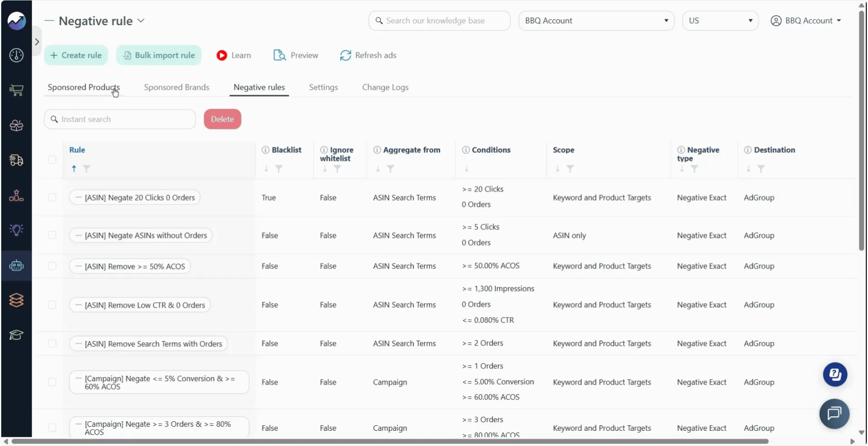Switch to the Settings tab
Screen dimensions: 868x446
pos(323,87)
